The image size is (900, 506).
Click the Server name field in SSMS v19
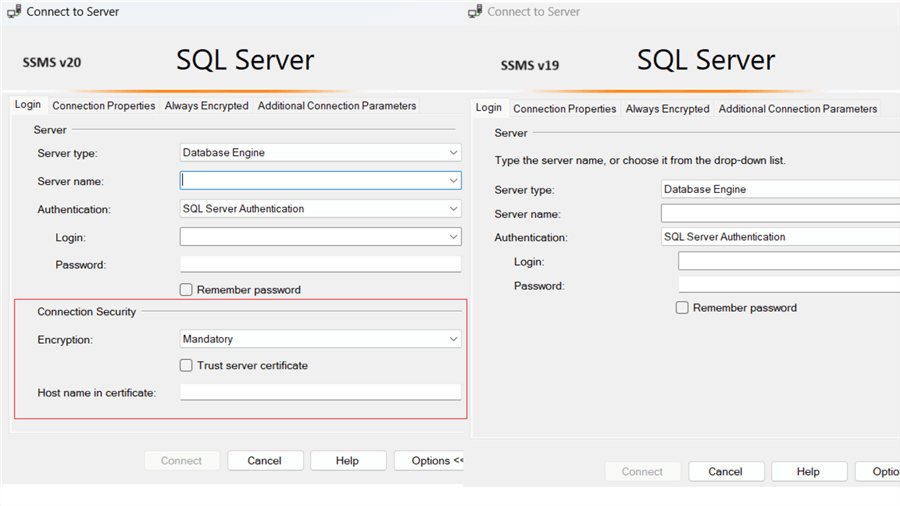780,214
